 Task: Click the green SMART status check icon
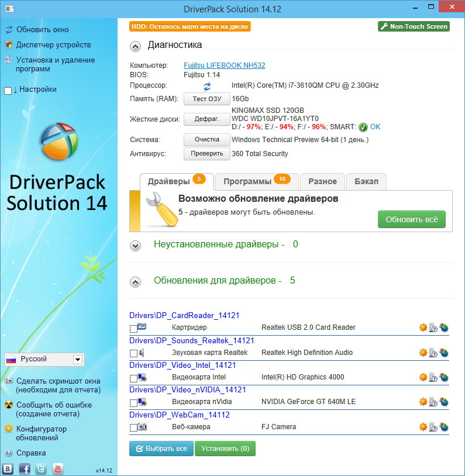[x=363, y=127]
